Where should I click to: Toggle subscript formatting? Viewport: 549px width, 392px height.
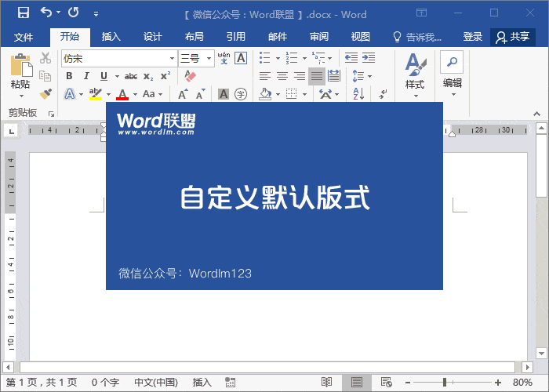click(148, 76)
